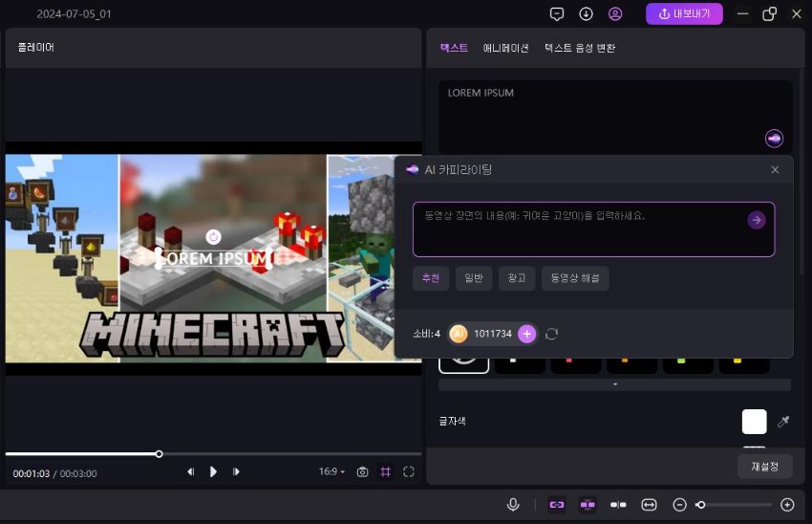Open the download center icon
This screenshot has width=812, height=524.
click(x=587, y=14)
